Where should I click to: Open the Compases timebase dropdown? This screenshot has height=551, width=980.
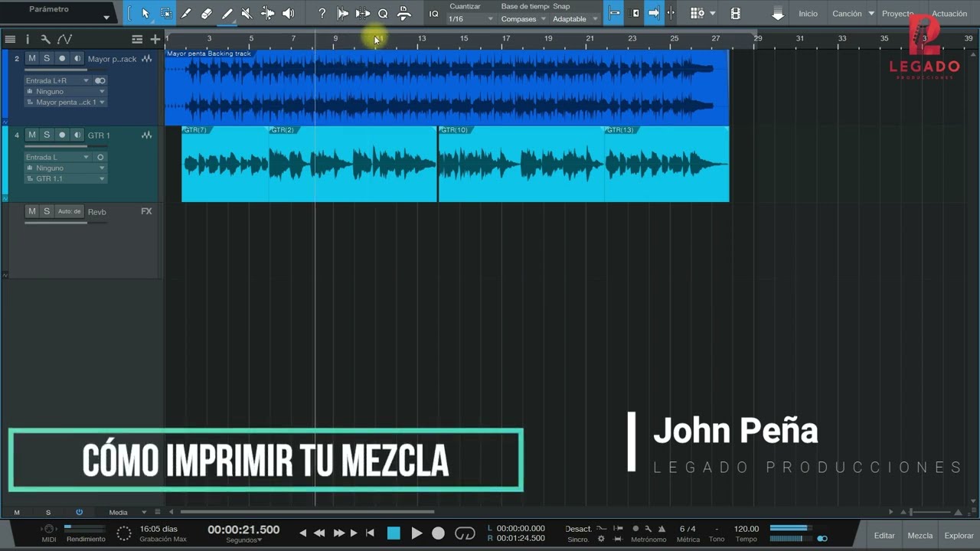tap(524, 18)
